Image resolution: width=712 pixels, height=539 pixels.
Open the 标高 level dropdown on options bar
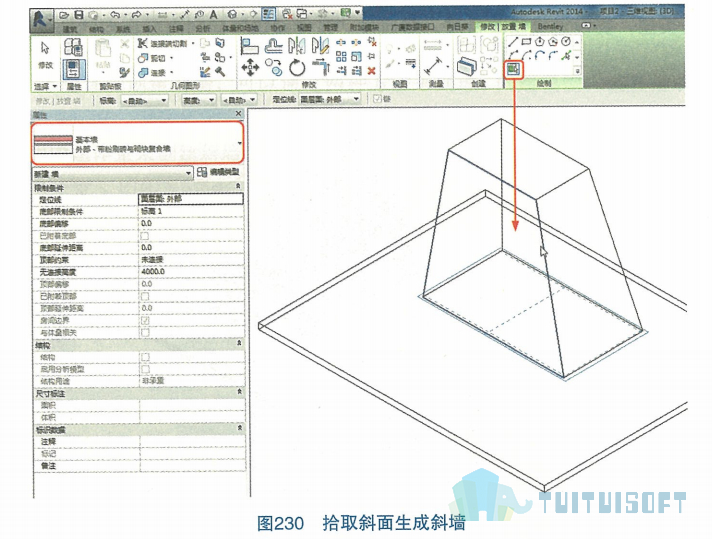coord(145,100)
